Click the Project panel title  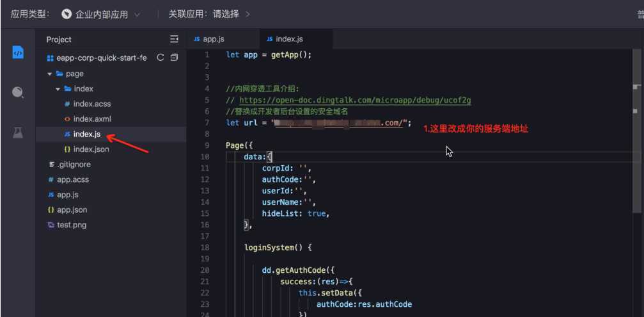pyautogui.click(x=59, y=40)
